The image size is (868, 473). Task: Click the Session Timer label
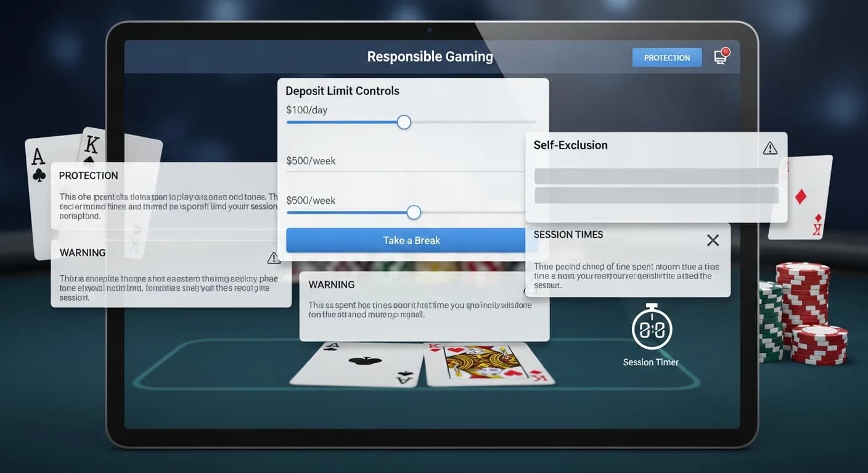650,362
